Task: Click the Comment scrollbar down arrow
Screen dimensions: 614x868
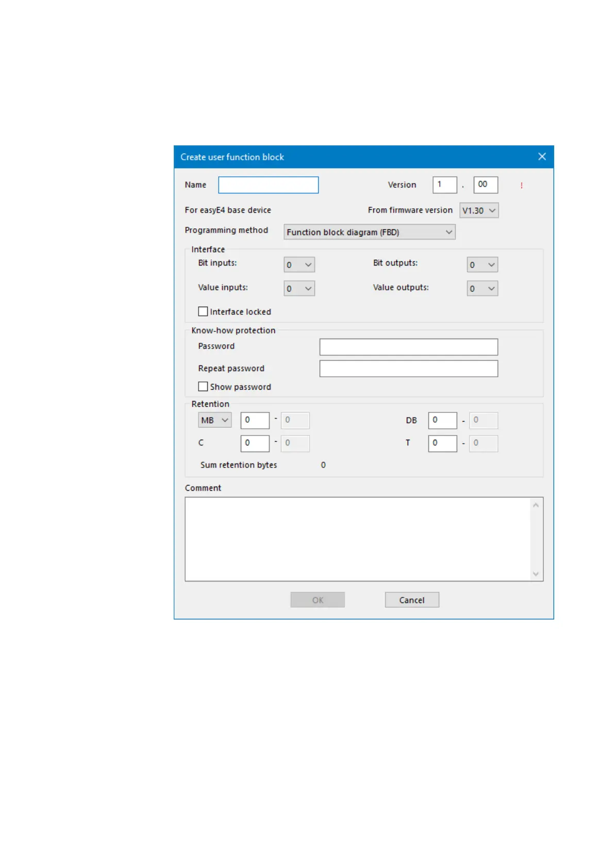Action: [536, 574]
